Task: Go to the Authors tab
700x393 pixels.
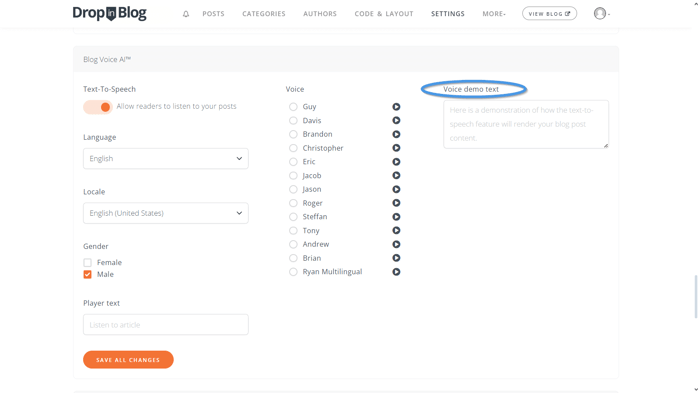Action: coord(320,14)
